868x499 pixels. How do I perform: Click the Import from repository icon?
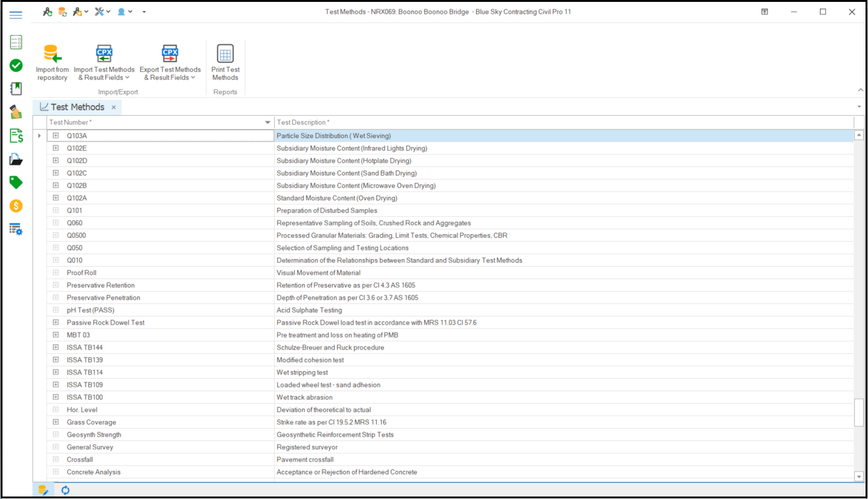click(52, 54)
